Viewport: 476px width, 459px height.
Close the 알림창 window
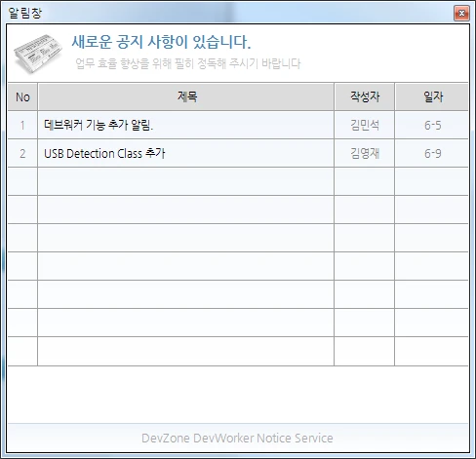(461, 14)
